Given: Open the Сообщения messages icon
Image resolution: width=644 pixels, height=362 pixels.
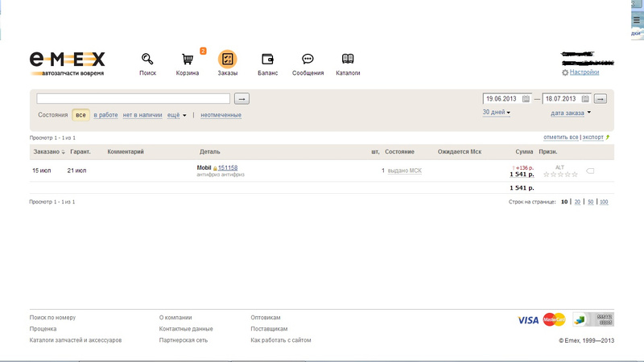Looking at the screenshot, I should [308, 60].
